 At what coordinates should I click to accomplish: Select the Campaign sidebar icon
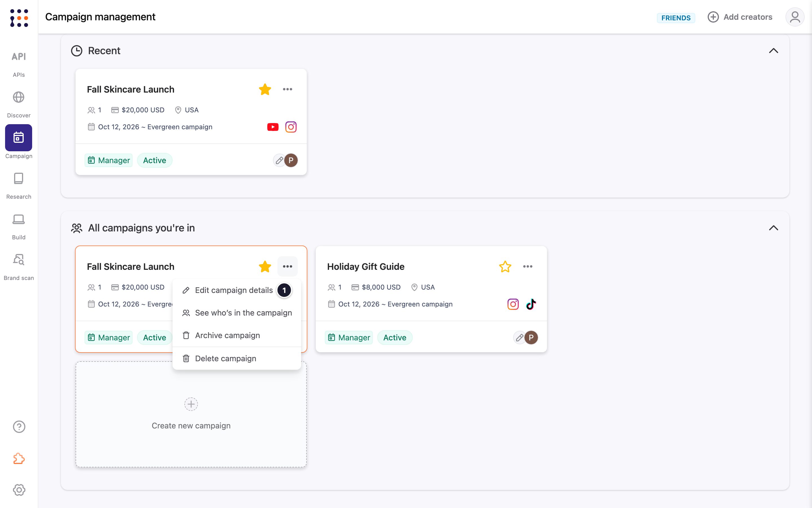click(19, 138)
